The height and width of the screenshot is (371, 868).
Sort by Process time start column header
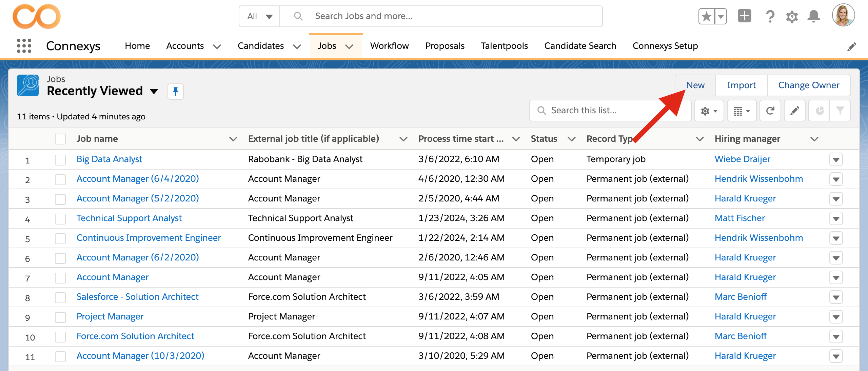point(461,139)
